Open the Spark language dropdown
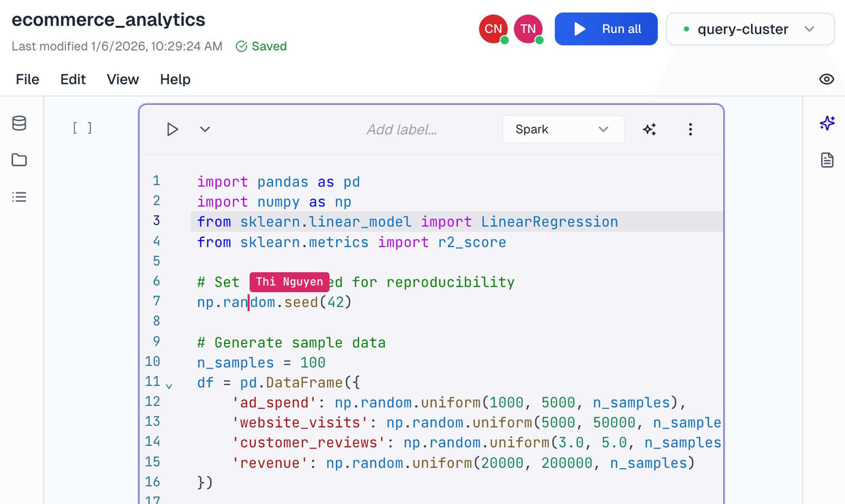845x504 pixels. 563,129
